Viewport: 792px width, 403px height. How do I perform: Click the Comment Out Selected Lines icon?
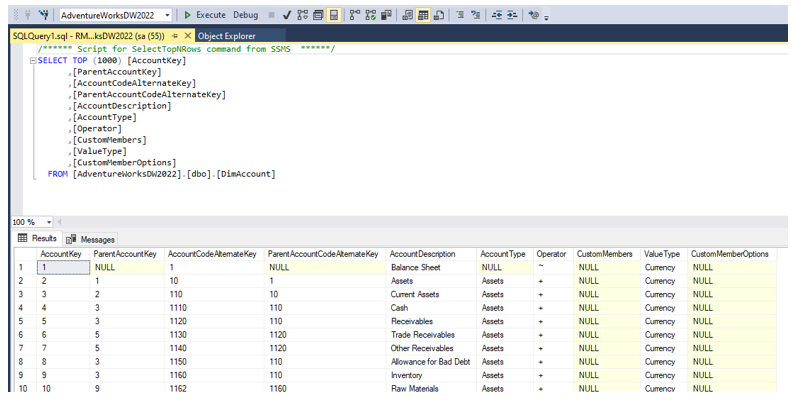(x=460, y=15)
